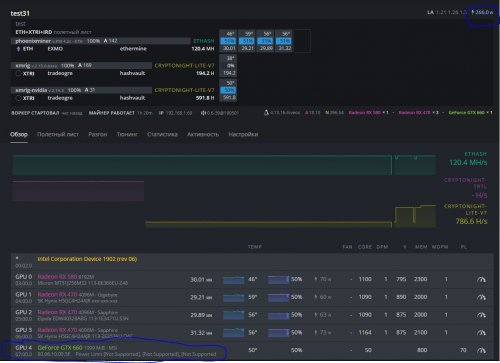Click the GPU tile showing 31.32
500x363 pixels.
(x=284, y=41)
